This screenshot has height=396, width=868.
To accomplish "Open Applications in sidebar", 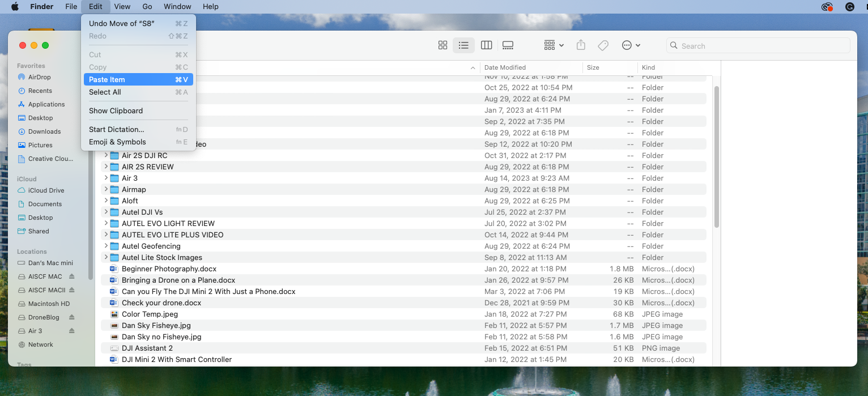I will (46, 104).
